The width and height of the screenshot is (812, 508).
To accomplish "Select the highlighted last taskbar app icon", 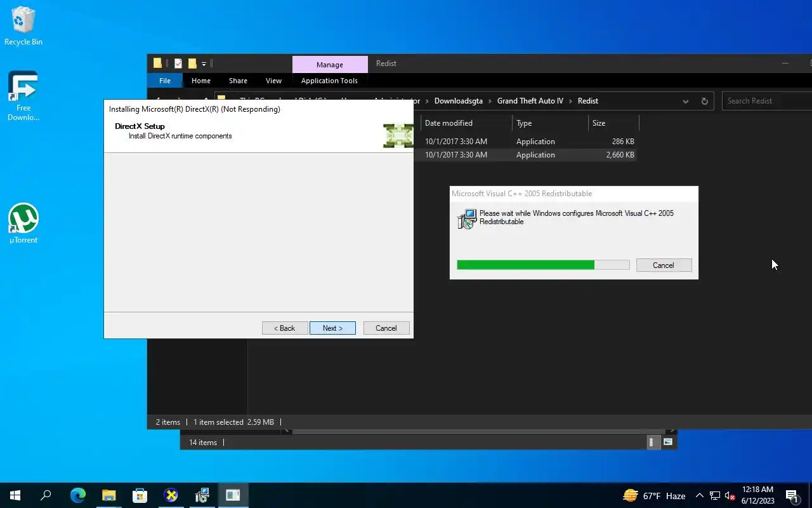I will [233, 495].
